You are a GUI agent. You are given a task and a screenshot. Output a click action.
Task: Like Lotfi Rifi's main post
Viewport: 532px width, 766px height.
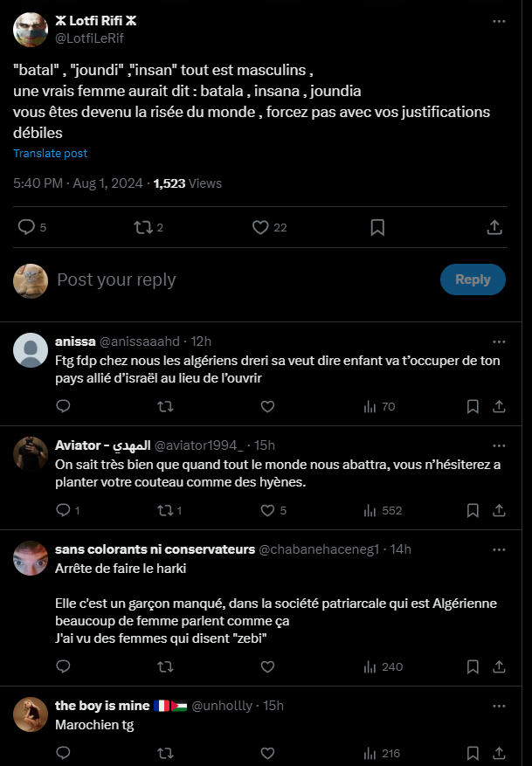[x=260, y=227]
